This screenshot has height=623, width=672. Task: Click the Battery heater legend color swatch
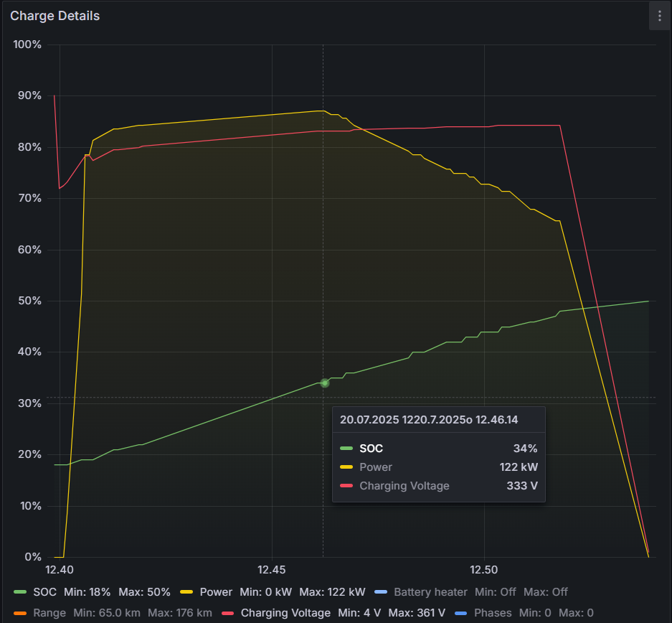click(x=381, y=592)
